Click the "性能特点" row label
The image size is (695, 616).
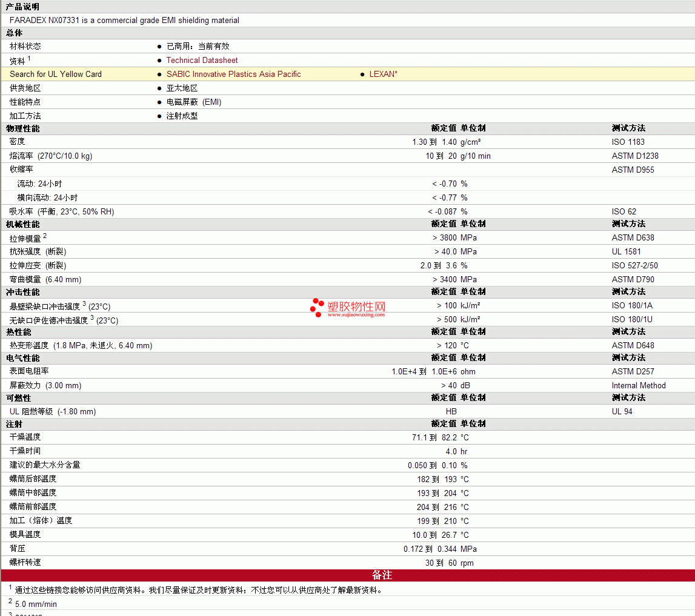[x=25, y=102]
